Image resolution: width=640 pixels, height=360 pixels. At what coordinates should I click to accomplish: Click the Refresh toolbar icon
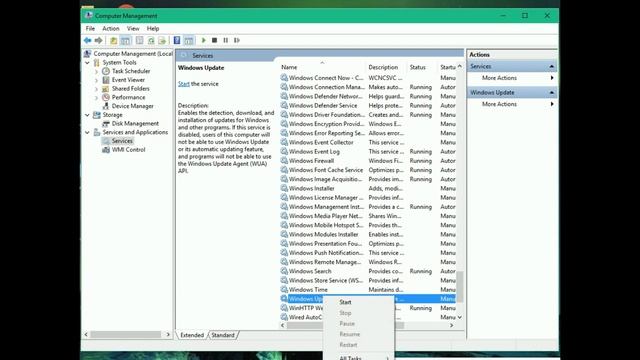(151, 40)
